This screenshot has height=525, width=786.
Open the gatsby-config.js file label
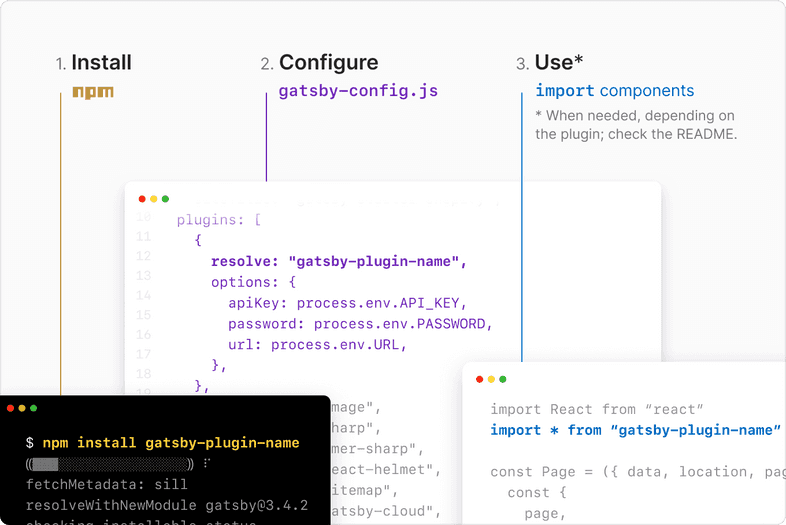(358, 91)
